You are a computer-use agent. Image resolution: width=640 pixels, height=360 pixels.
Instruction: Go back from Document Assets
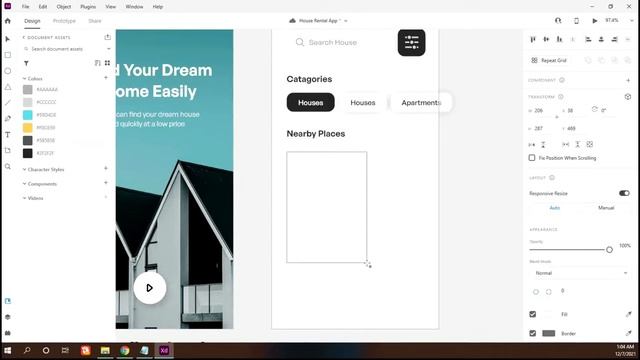(24, 38)
